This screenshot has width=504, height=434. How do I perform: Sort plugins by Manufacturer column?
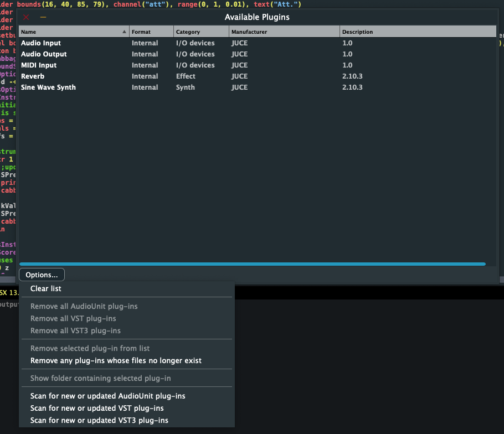click(x=284, y=32)
